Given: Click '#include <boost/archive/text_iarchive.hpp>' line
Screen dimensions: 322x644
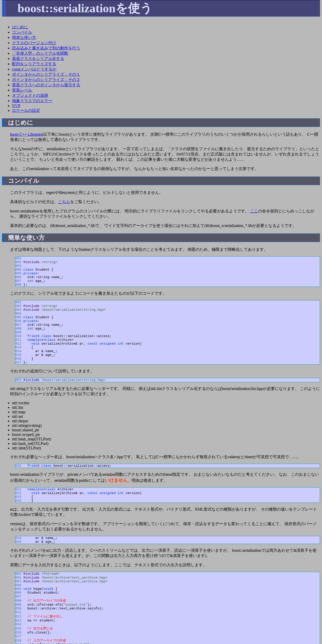Looking at the screenshot, I should point(65,581).
